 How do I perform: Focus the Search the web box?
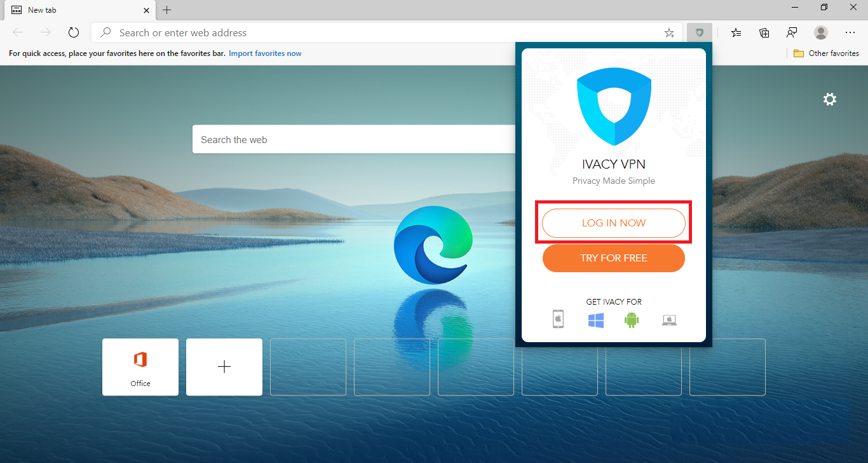click(355, 139)
